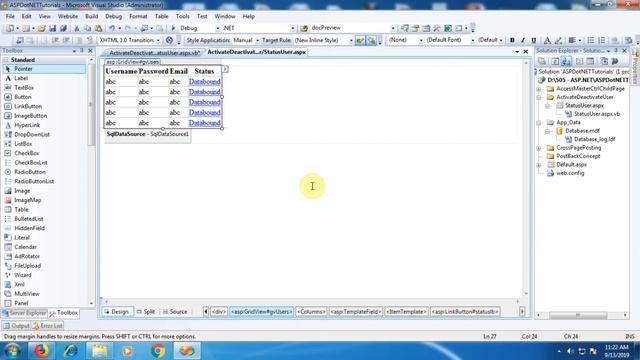The width and height of the screenshot is (640, 360).
Task: Click the Background highlight color icon
Action: click(558, 40)
